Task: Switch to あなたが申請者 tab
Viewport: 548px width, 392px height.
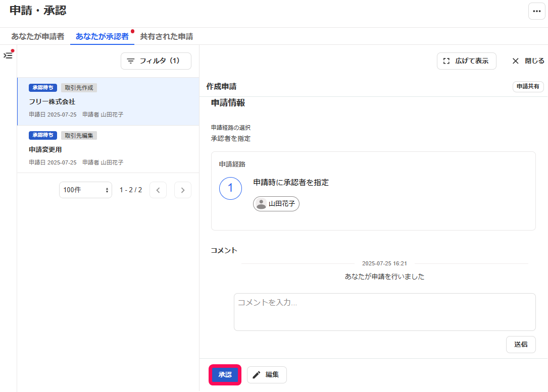Action: coord(38,36)
